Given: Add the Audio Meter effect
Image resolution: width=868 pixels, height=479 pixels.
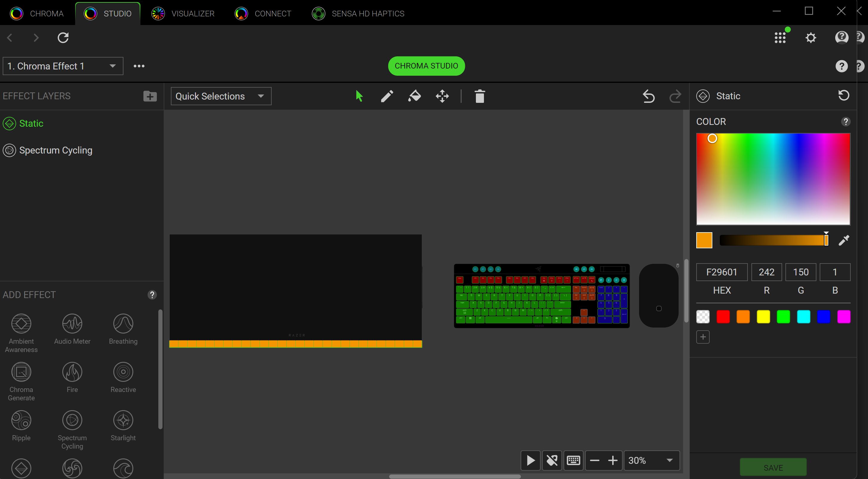Looking at the screenshot, I should point(72,329).
